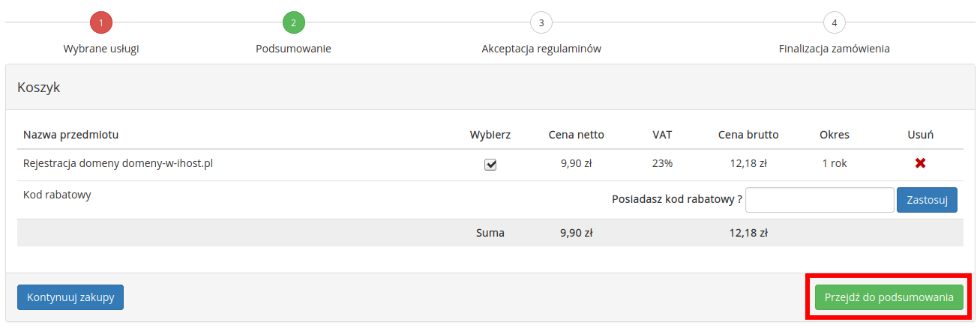The width and height of the screenshot is (980, 328).
Task: Click the Okres column header
Action: 835,135
